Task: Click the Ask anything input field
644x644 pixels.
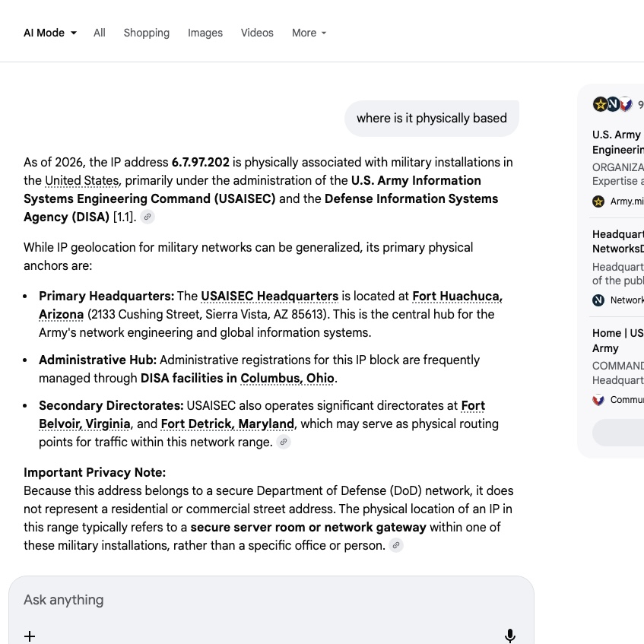Action: click(x=271, y=600)
